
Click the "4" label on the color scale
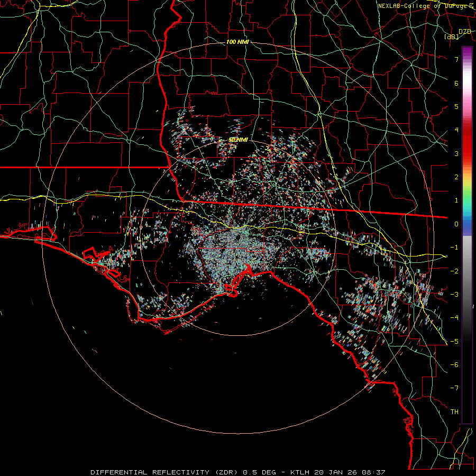tap(456, 130)
